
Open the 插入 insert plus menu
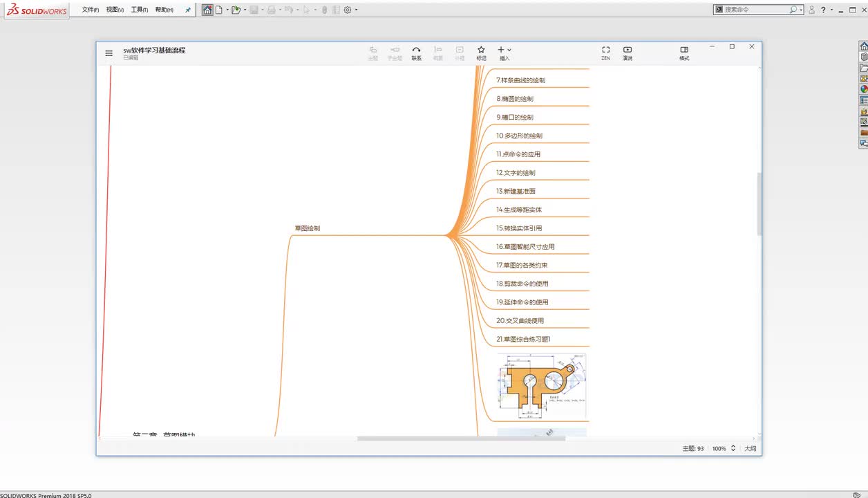point(504,53)
